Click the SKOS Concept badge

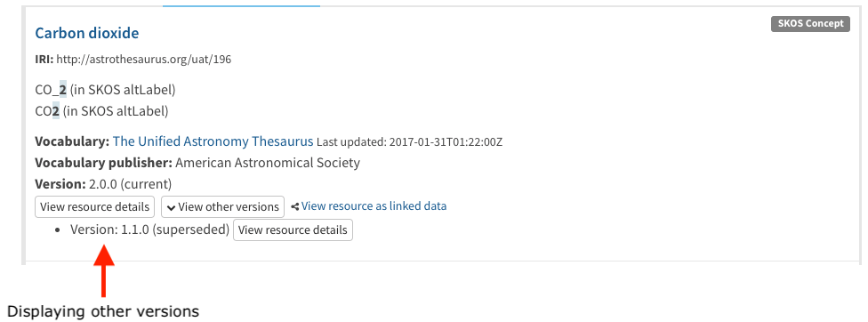click(x=810, y=24)
